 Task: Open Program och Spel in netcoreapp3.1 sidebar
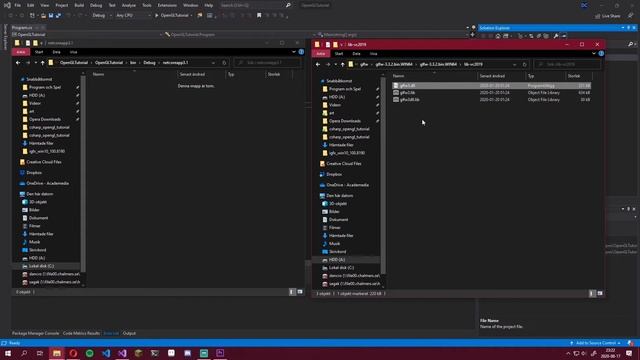click(44, 87)
